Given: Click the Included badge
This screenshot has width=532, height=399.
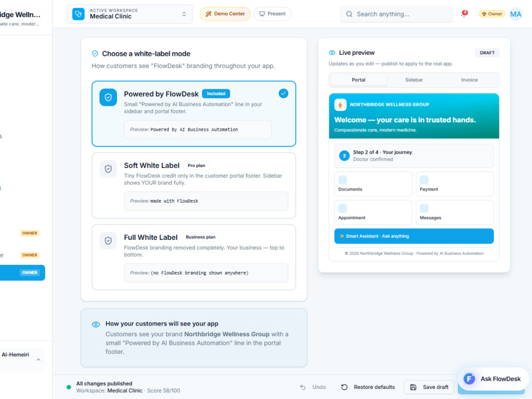Looking at the screenshot, I should tap(216, 94).
